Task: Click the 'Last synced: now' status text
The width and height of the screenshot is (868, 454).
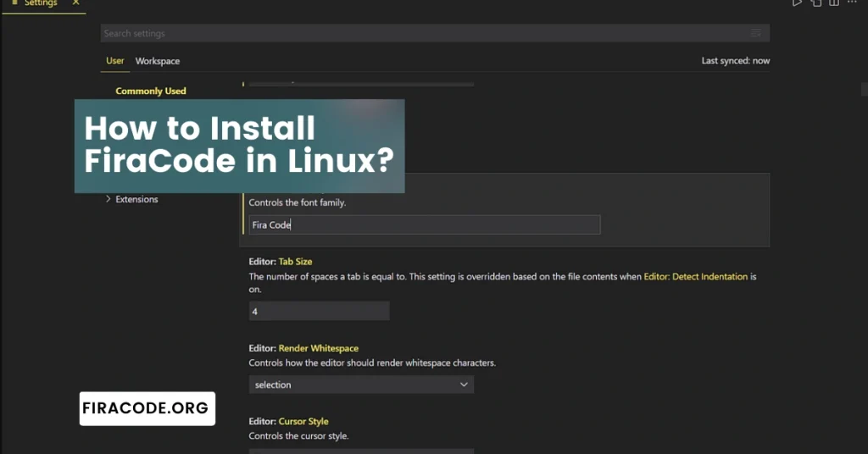Action: point(736,61)
